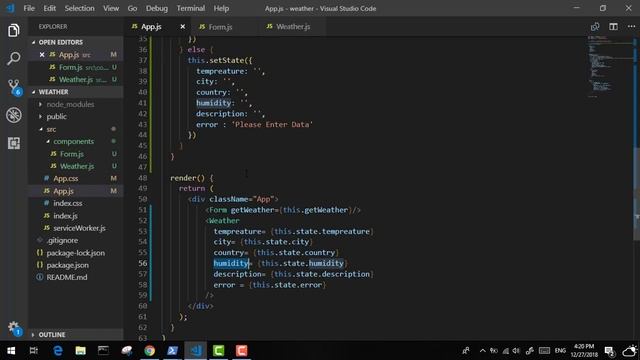The height and width of the screenshot is (360, 640).
Task: Select Weather.js in Open Editors
Action: pyautogui.click(x=76, y=80)
